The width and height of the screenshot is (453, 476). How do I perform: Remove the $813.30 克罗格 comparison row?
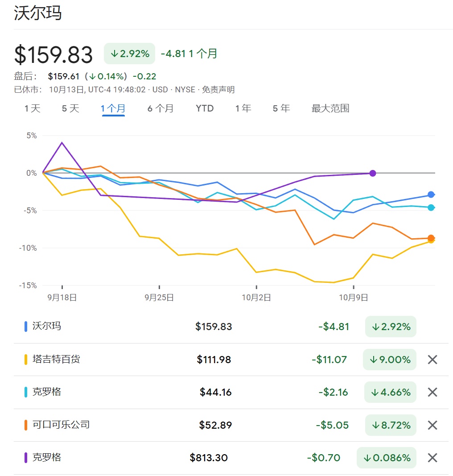coord(432,458)
